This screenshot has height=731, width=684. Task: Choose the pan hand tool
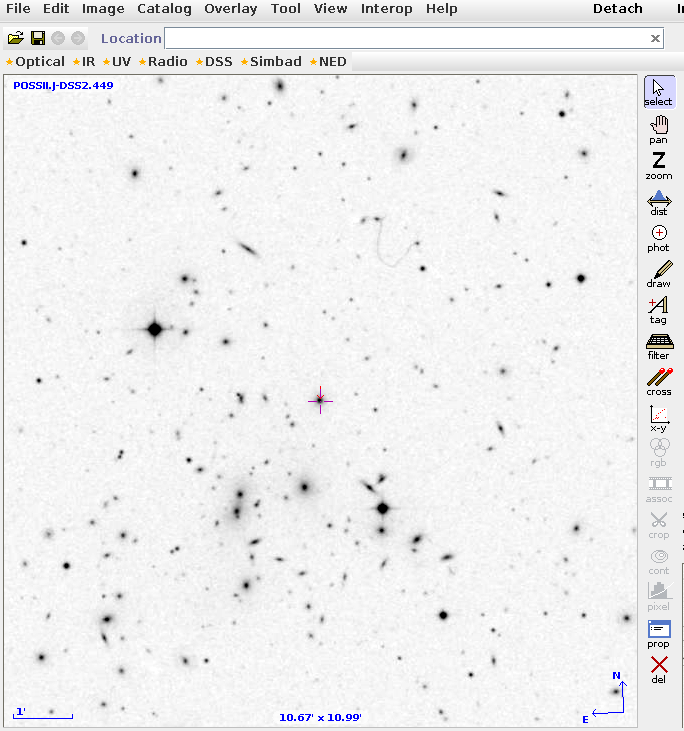click(658, 128)
